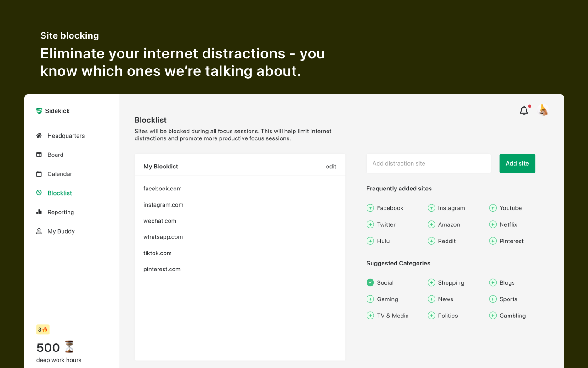Focus the Add distraction site field
The image size is (588, 368).
[428, 163]
